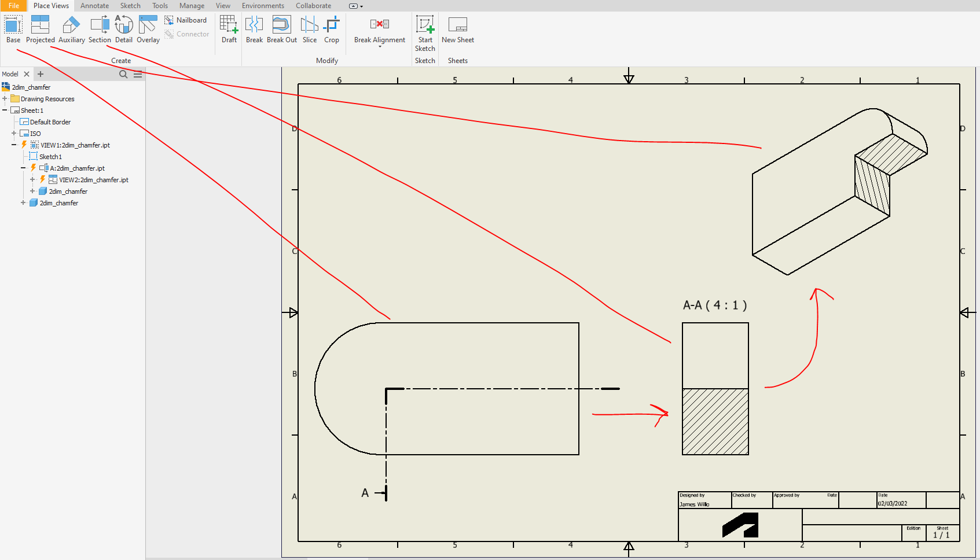Collapse the Sheet:1 node
The height and width of the screenshot is (560, 980).
click(x=5, y=110)
